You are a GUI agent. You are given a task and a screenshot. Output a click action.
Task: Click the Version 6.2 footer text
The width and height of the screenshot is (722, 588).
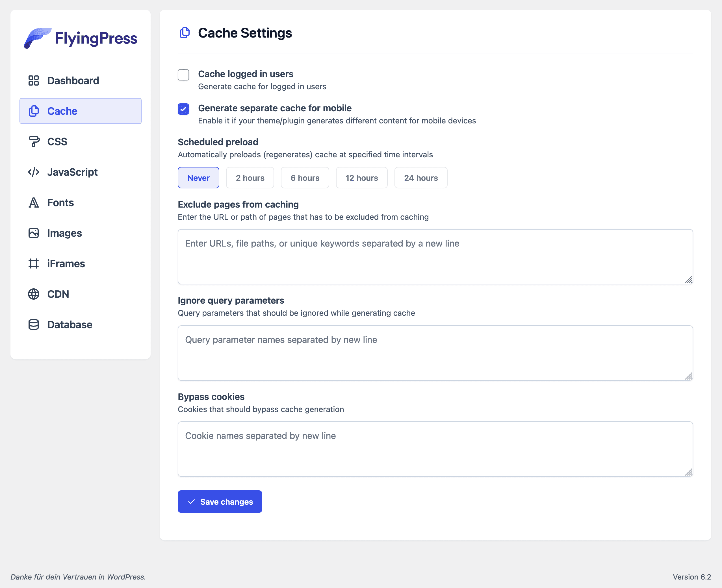(692, 577)
